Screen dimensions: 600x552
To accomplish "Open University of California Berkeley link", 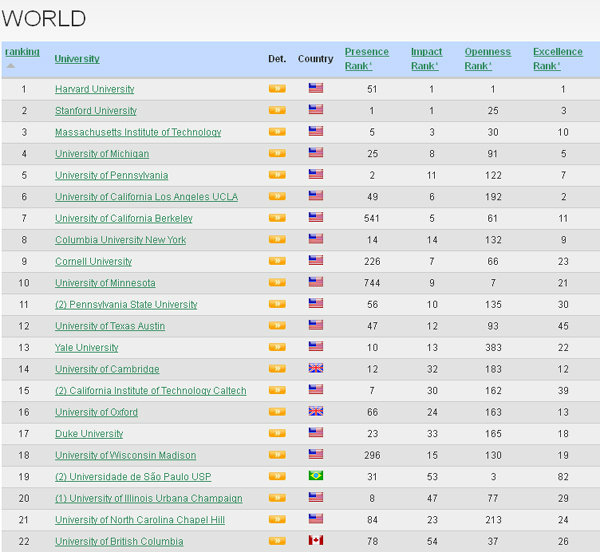I will pyautogui.click(x=123, y=219).
